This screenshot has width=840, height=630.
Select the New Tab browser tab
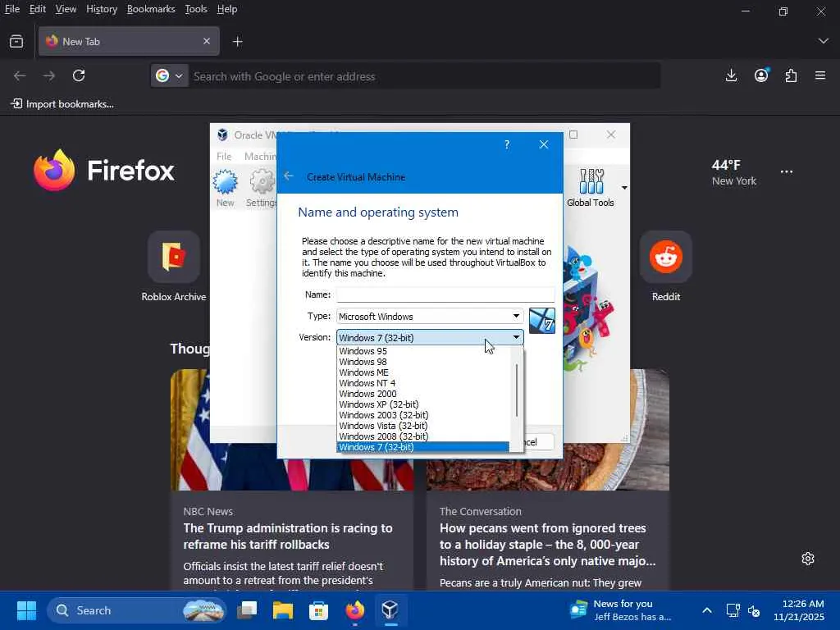tap(129, 41)
